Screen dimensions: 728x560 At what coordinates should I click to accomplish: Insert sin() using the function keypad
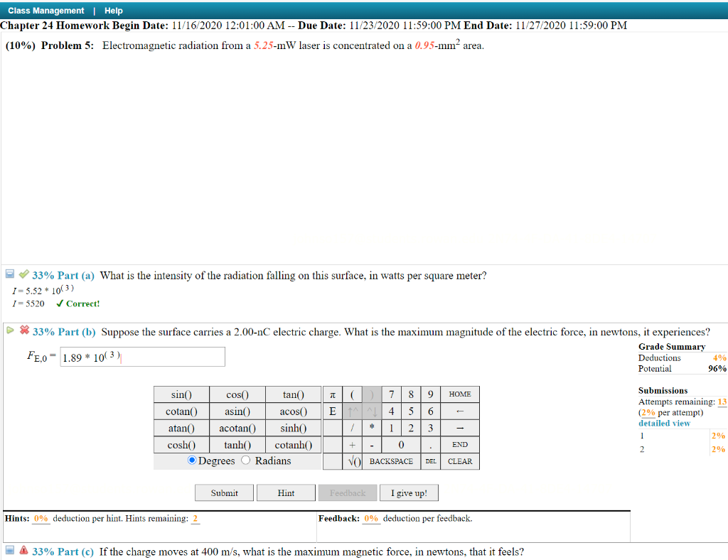point(181,394)
